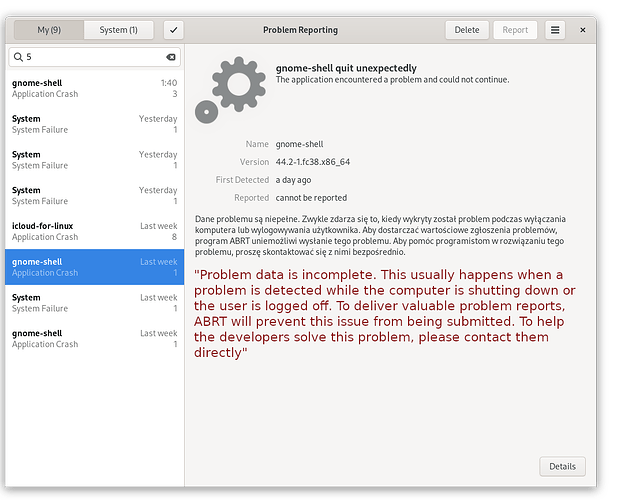Toggle the checkmark selection mode button
This screenshot has height=500, width=620.
174,30
